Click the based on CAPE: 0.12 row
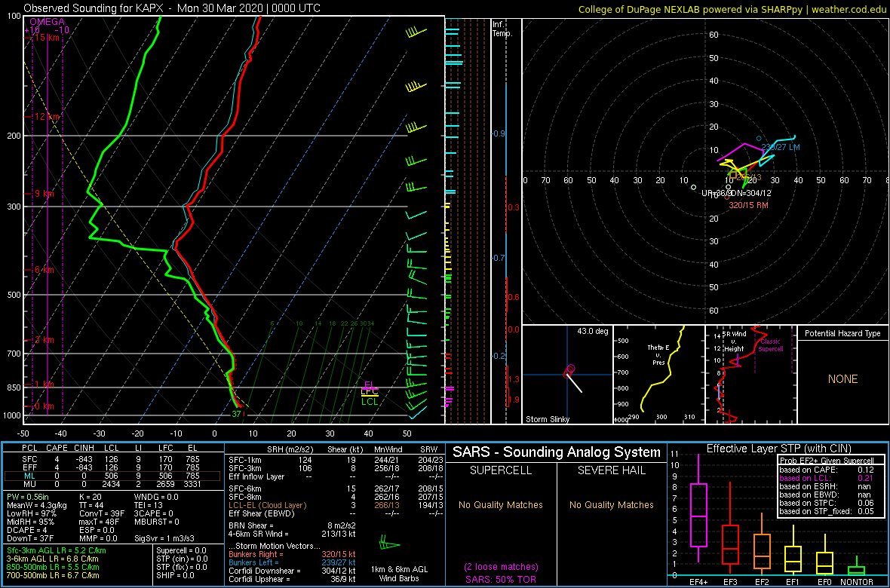 click(827, 470)
